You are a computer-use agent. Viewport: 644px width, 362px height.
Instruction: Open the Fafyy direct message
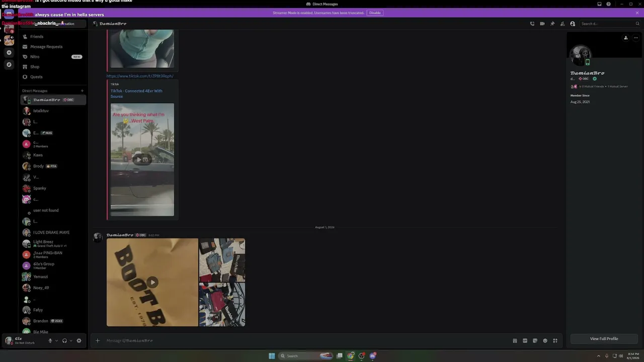pyautogui.click(x=53, y=310)
